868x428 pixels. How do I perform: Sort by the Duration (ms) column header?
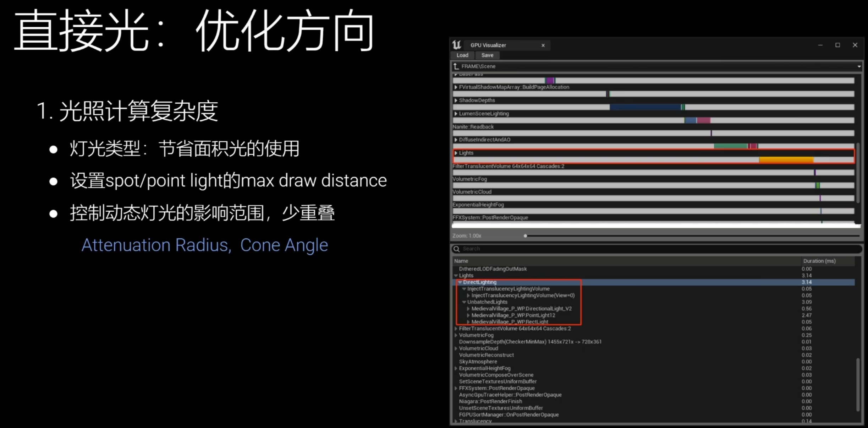tap(819, 261)
